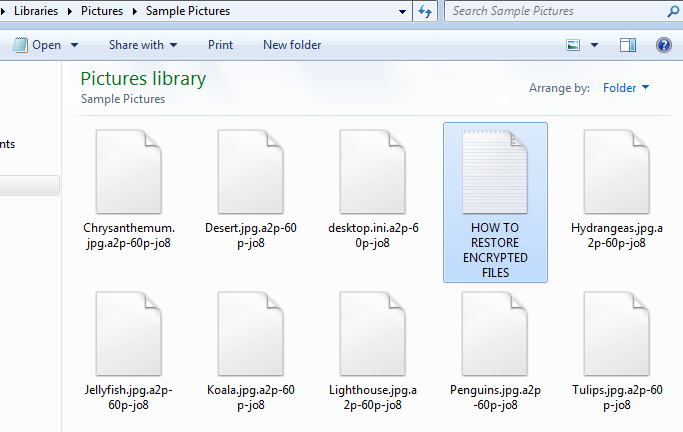Select the Penguins.jpg.a2p-60p-jo8 file icon
This screenshot has width=683, height=432.
(x=495, y=334)
